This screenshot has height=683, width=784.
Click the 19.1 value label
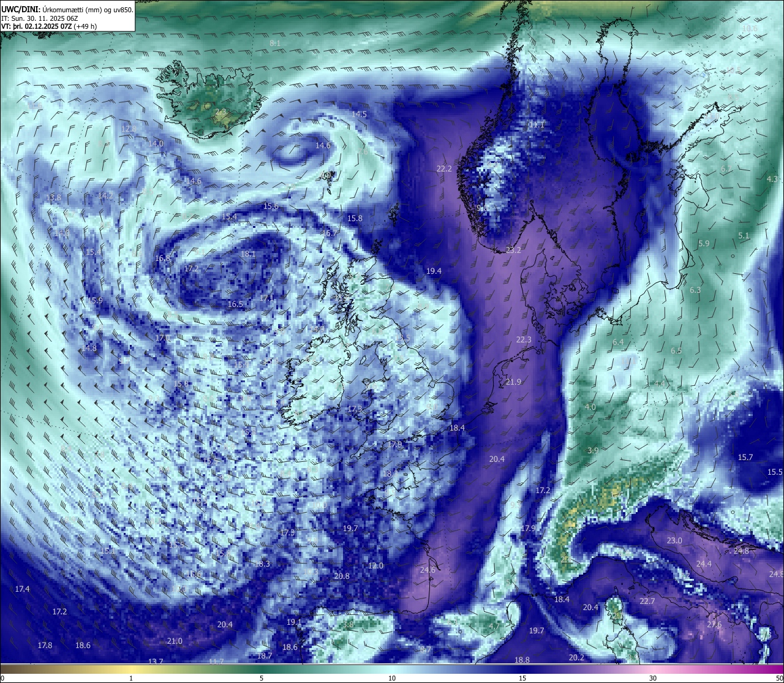tap(294, 622)
